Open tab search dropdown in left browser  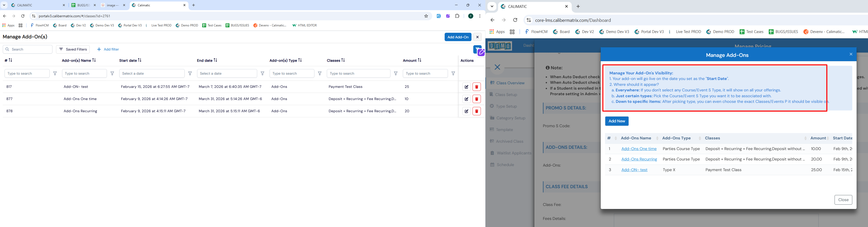4,5
